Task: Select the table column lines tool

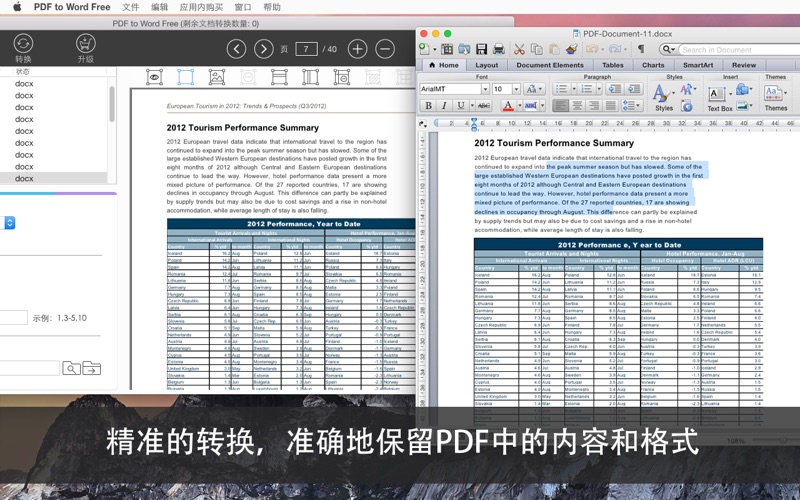Action: 310,77
